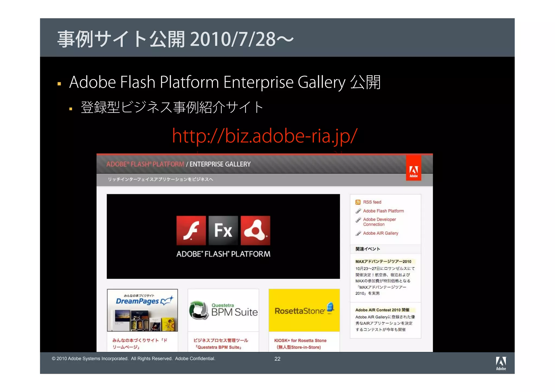Click the ENTERPRISE GALLERY header text
This screenshot has width=555, height=392.
click(220, 164)
